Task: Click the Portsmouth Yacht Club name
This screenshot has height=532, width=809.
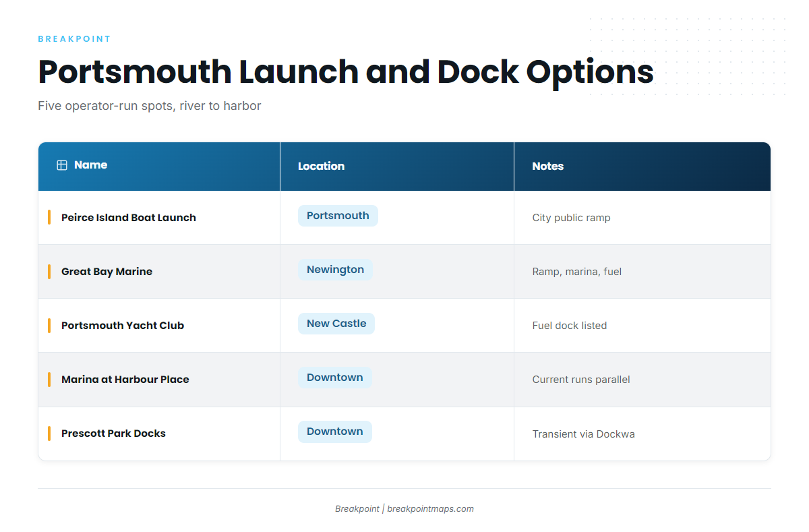Action: (123, 326)
